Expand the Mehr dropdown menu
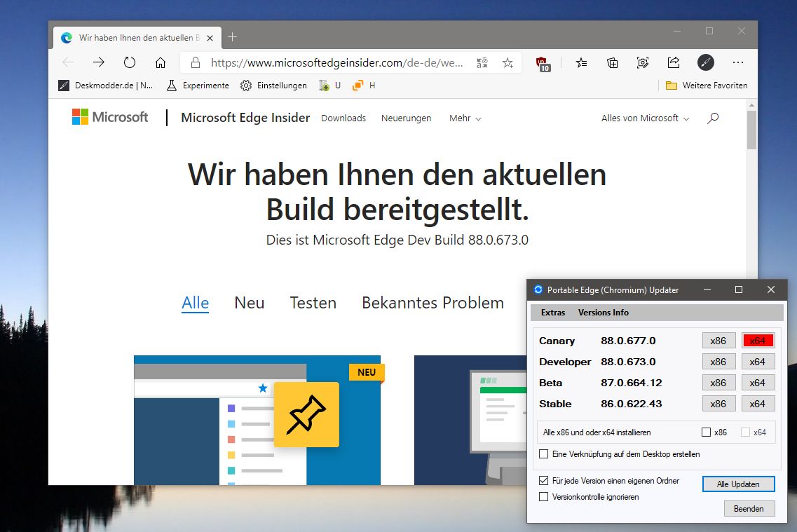The image size is (797, 532). click(465, 118)
